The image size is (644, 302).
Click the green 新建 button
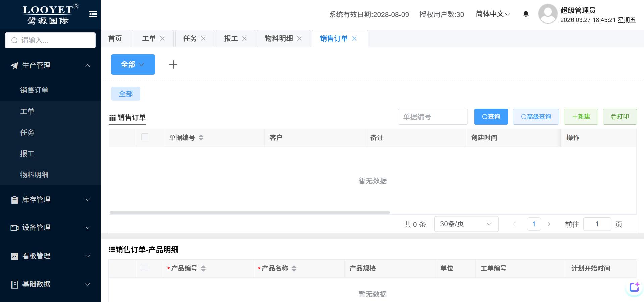(581, 117)
